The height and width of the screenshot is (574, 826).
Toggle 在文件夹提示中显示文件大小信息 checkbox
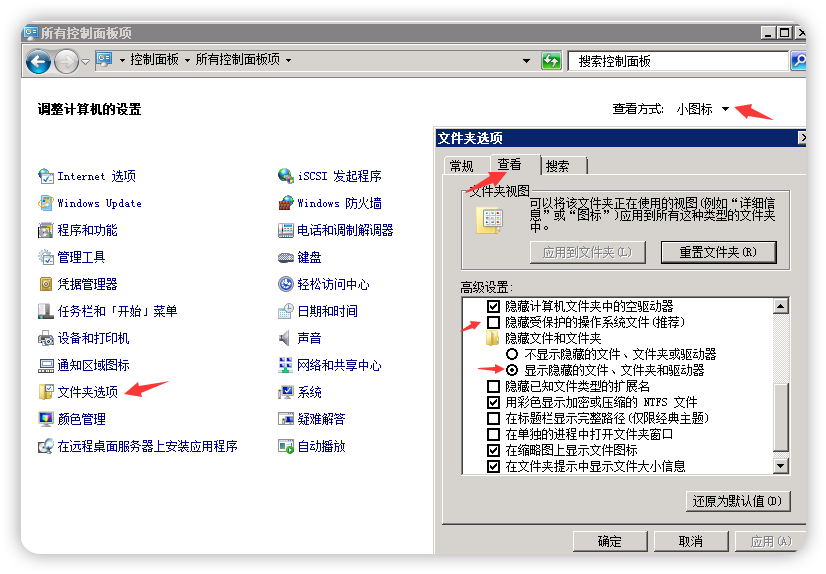pos(493,466)
